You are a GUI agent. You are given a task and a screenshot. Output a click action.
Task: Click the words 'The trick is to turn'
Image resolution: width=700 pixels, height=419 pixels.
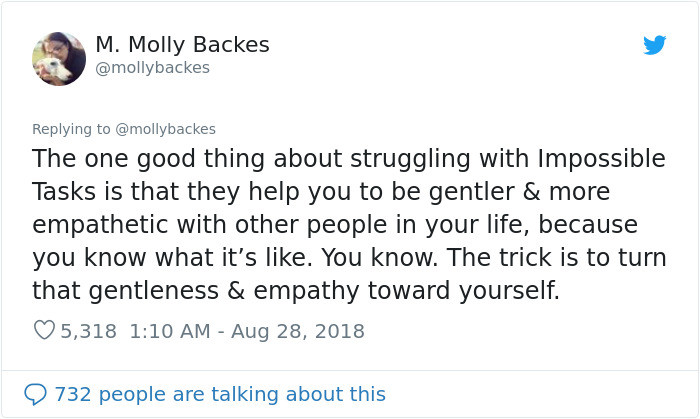tap(556, 257)
